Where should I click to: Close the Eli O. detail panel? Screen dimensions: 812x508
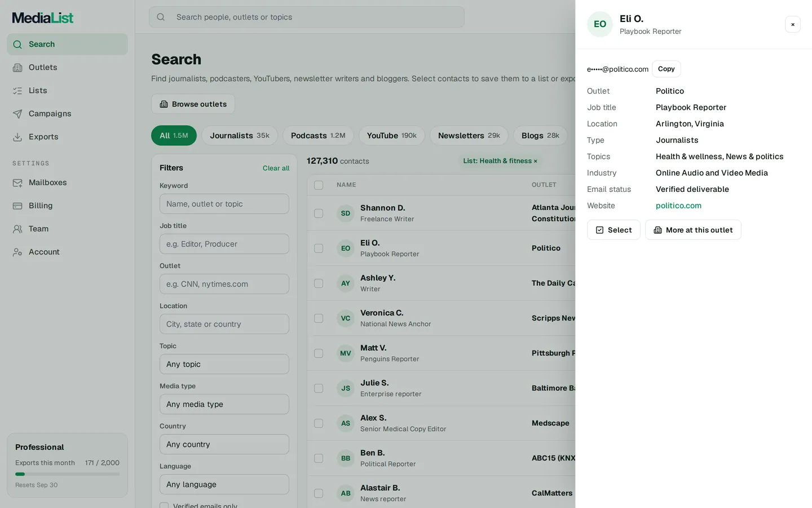point(793,24)
